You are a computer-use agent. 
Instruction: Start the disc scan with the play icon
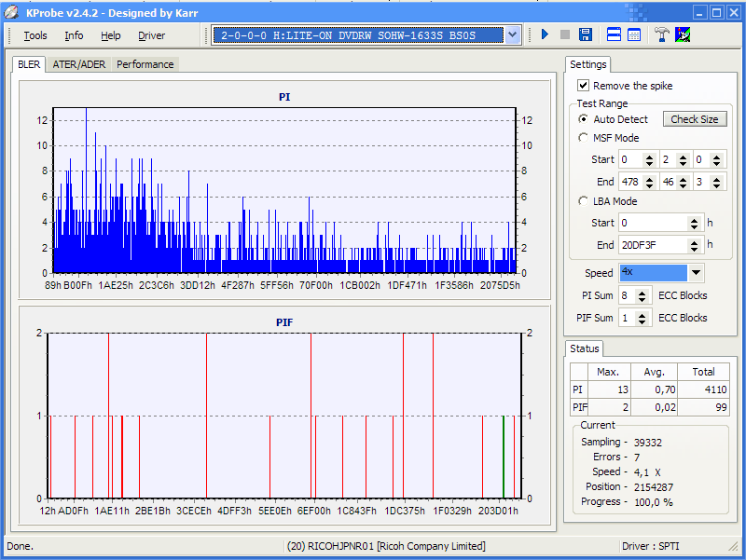coord(545,34)
